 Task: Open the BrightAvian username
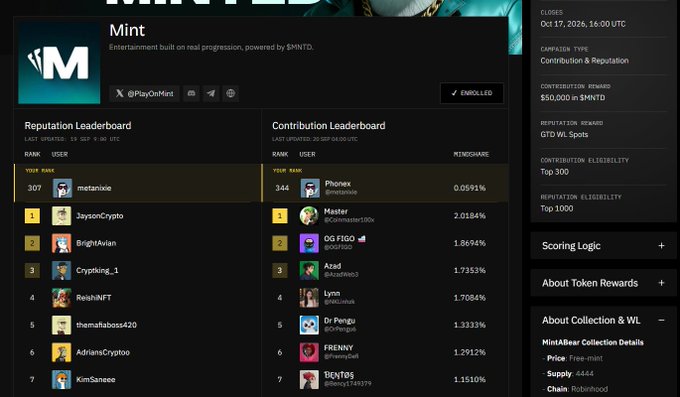coord(96,243)
